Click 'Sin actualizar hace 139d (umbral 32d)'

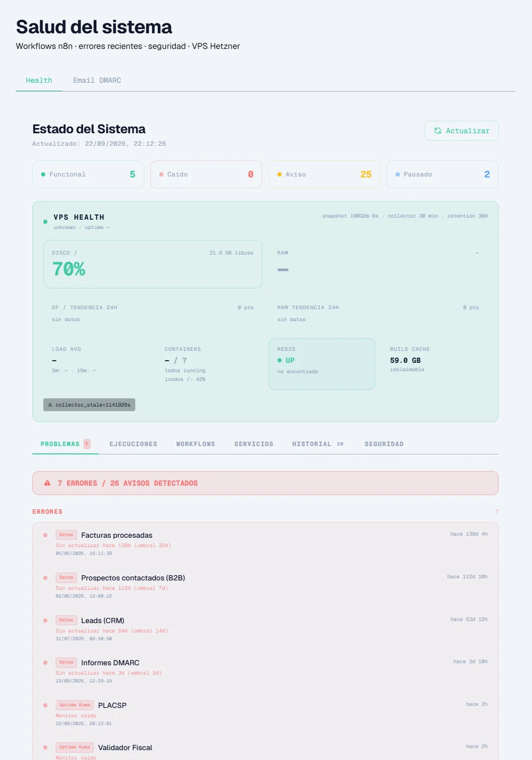113,546
